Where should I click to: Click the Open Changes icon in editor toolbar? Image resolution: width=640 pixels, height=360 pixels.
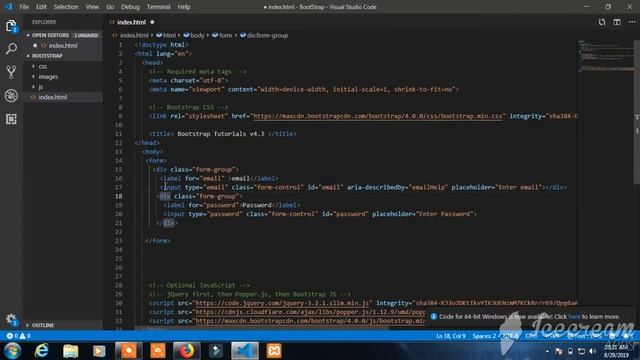602,22
